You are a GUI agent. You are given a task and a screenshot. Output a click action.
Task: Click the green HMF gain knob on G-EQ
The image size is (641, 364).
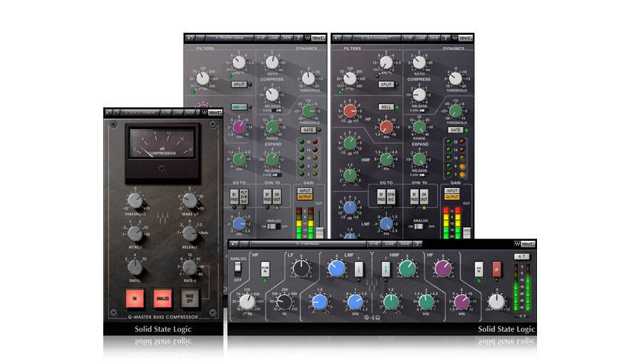407,269
